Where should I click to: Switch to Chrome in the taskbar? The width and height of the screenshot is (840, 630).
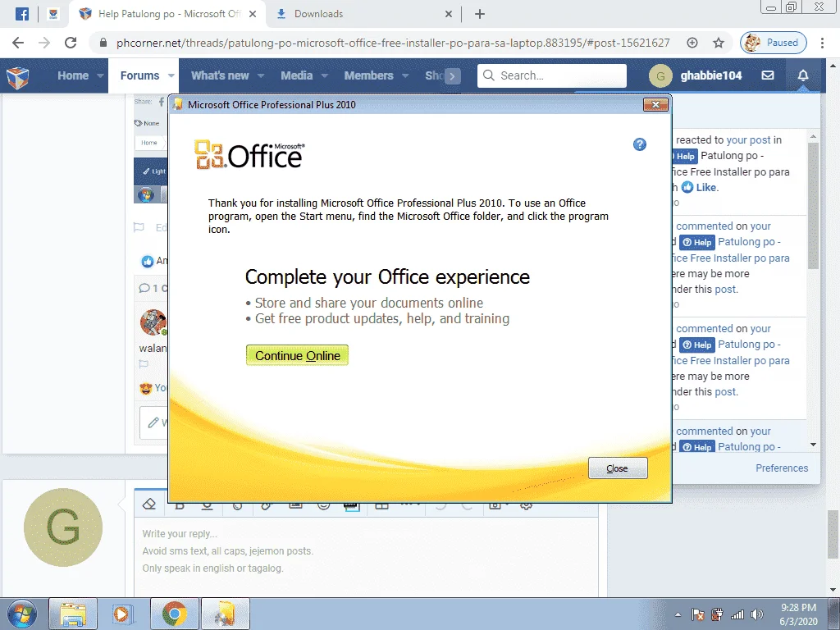175,614
